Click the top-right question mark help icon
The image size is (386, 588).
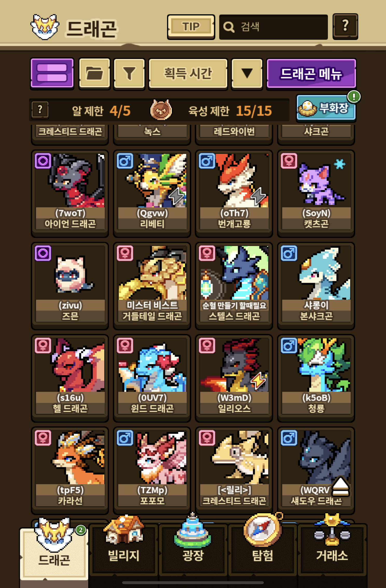345,26
